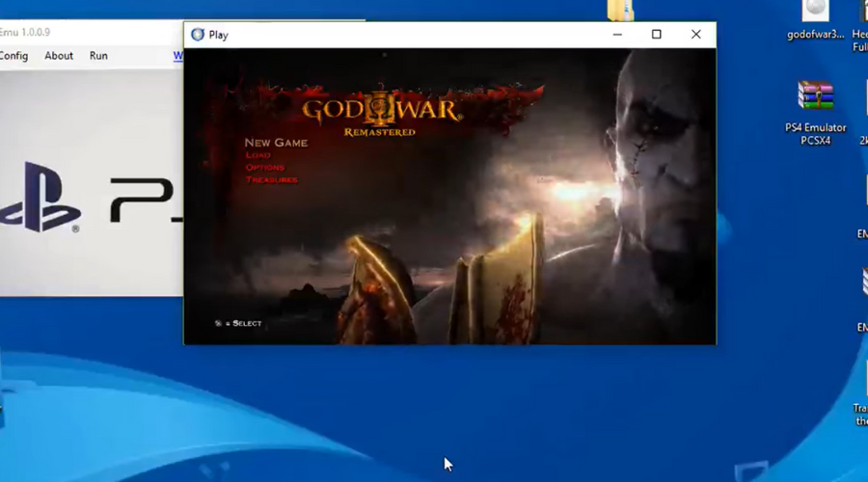Close the Play window

click(x=695, y=35)
